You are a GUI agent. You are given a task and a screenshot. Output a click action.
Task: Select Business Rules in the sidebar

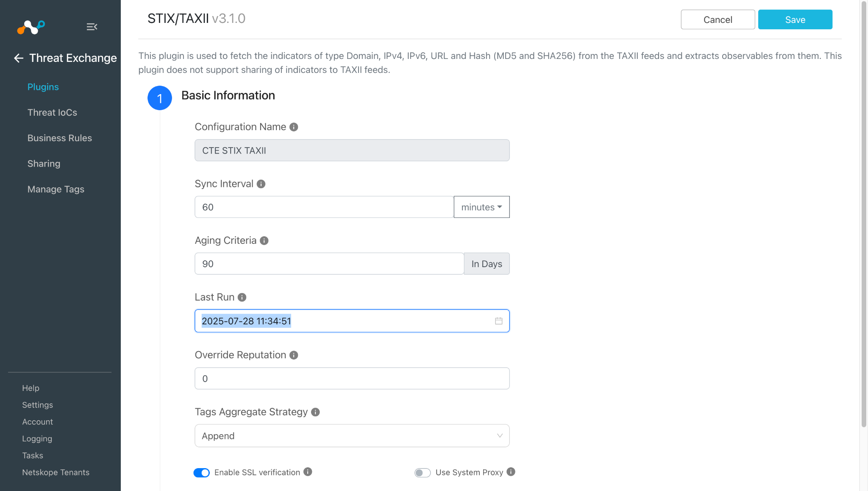pos(60,138)
